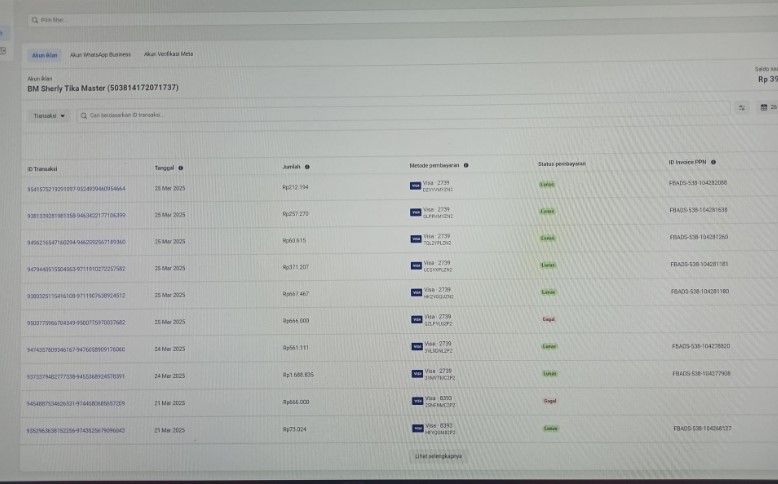Open transaction ID for Rp1.688.835 payment

[x=76, y=376]
